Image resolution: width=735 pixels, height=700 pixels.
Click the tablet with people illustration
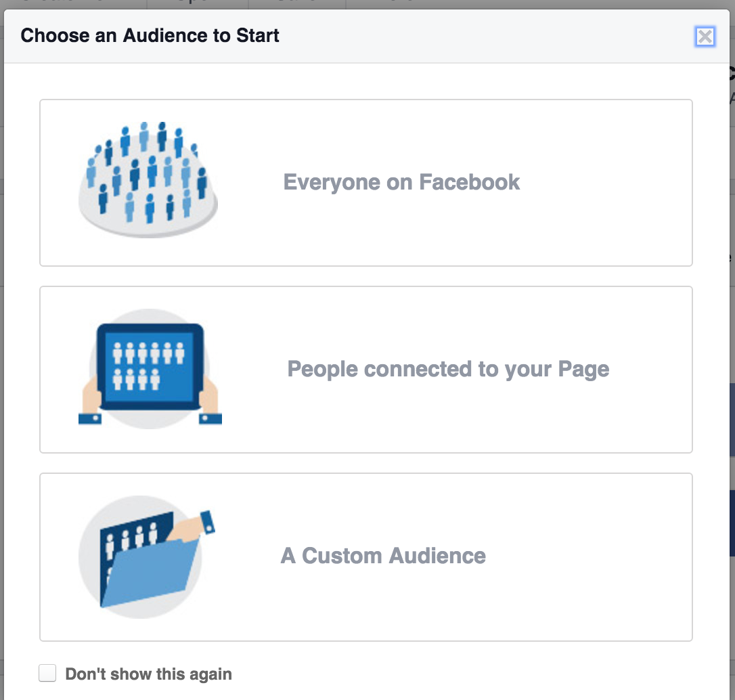coord(150,368)
